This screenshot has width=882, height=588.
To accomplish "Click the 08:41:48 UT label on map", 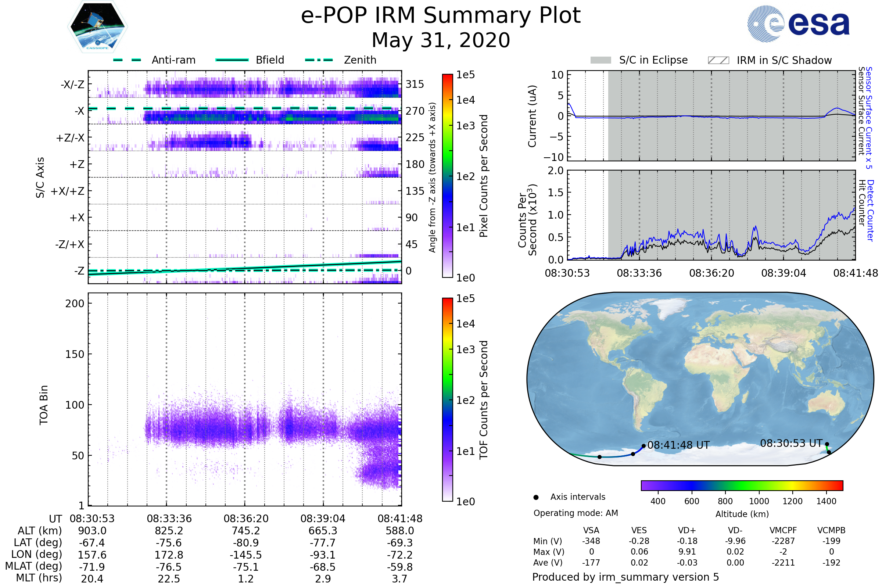I will (x=678, y=445).
